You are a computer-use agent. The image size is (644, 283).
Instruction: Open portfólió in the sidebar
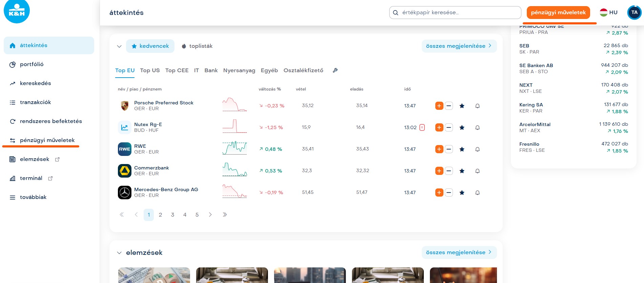click(x=32, y=64)
